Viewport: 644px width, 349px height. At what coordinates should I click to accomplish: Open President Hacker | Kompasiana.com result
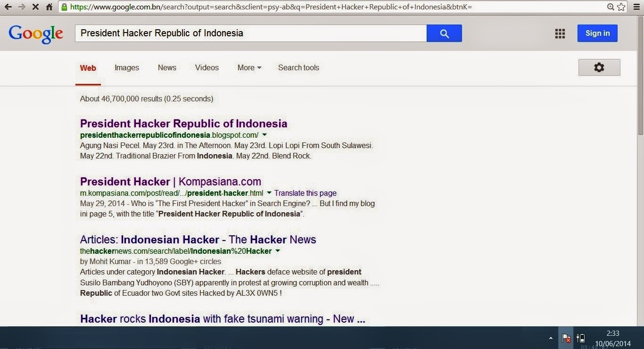(170, 182)
